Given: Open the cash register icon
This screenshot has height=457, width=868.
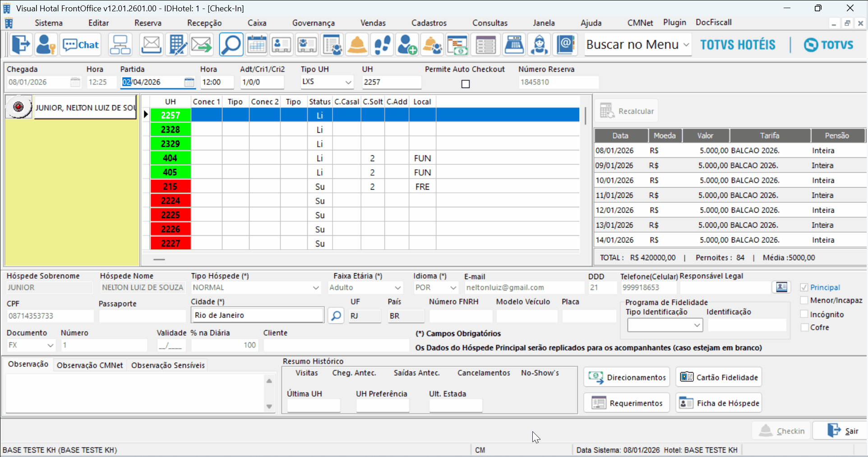Looking at the screenshot, I should coord(514,45).
